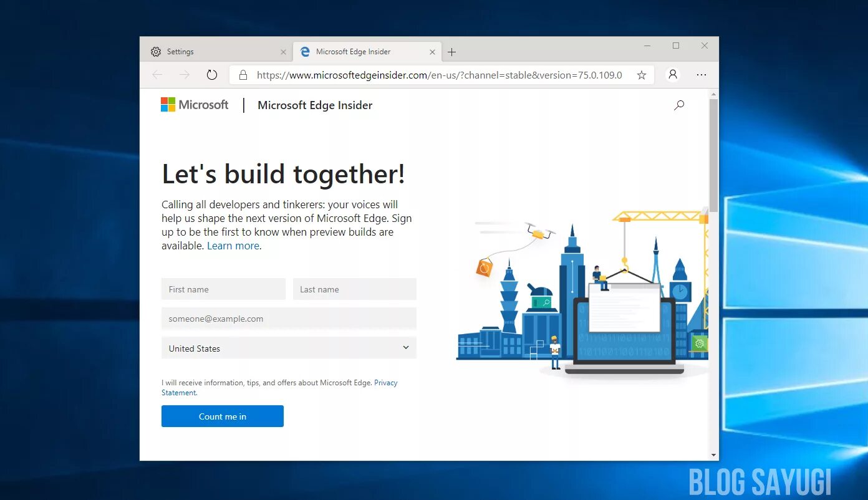The image size is (868, 500).
Task: Open the browser menu (three dots)
Action: click(702, 75)
